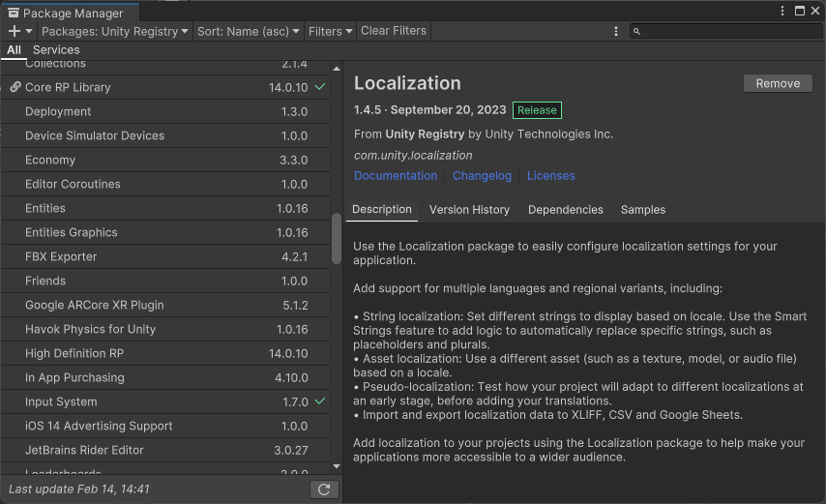
Task: Select the Input System package
Action: (x=165, y=402)
